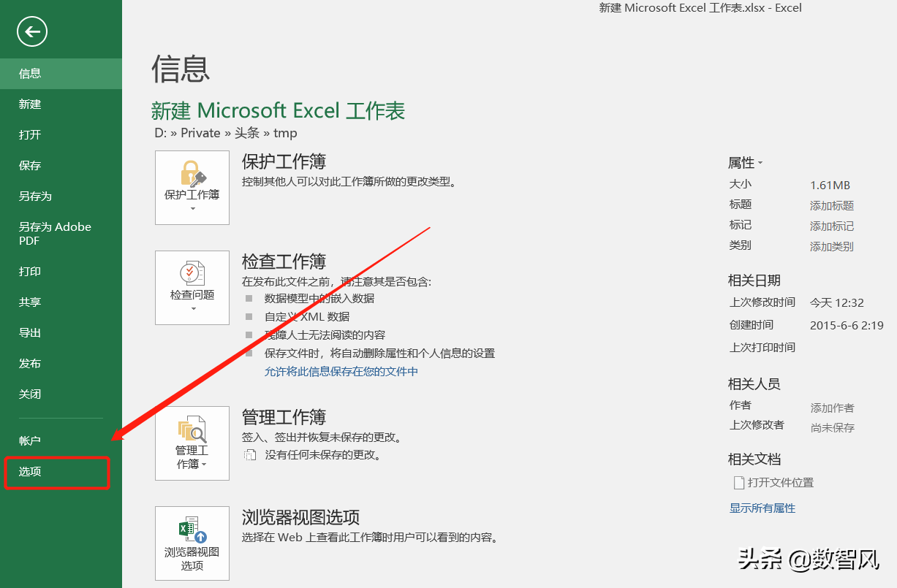The width and height of the screenshot is (897, 588).
Task: Click the 自定义 XML 数据 list item
Action: 307,317
